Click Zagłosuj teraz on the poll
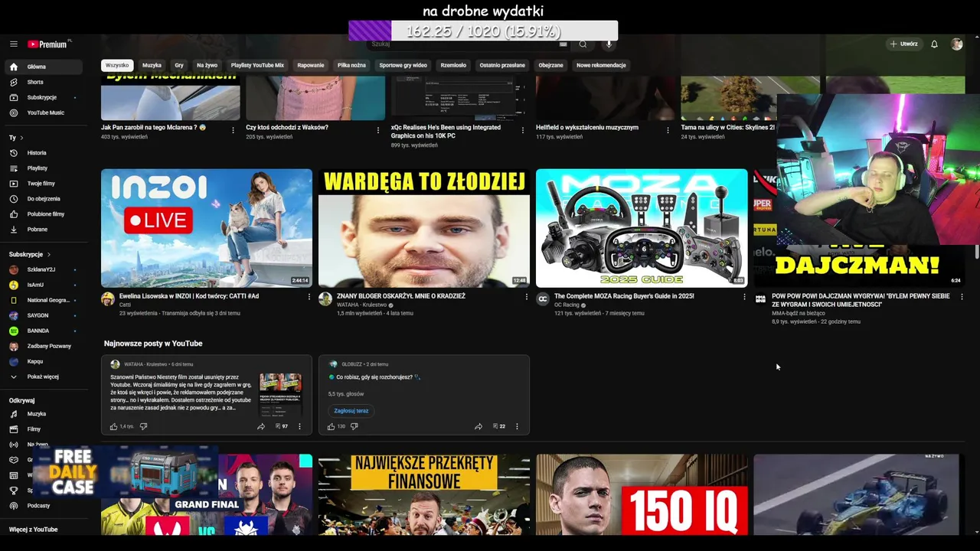The height and width of the screenshot is (551, 980). (351, 411)
